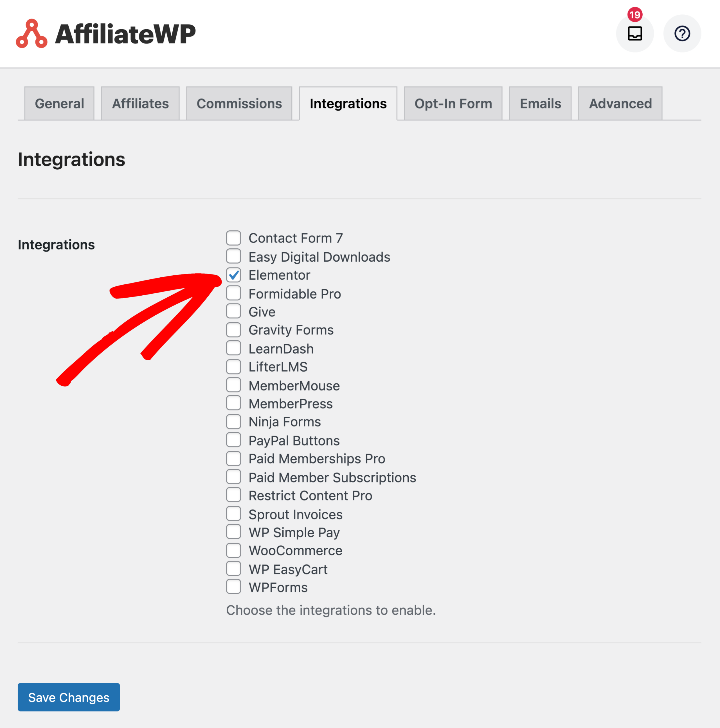This screenshot has height=728, width=720.
Task: Click the AffiliateWP wordmark text
Action: [125, 34]
